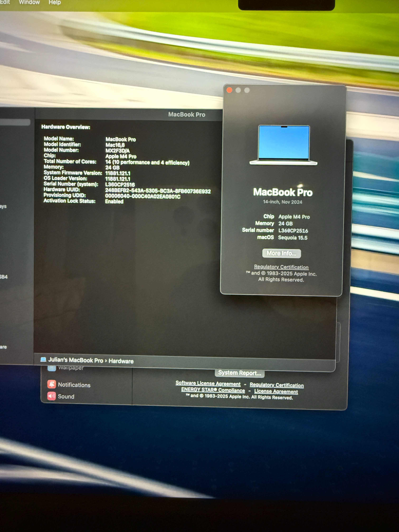Image resolution: width=399 pixels, height=532 pixels.
Task: Select Serial Number value in System Information
Action: [x=120, y=185]
